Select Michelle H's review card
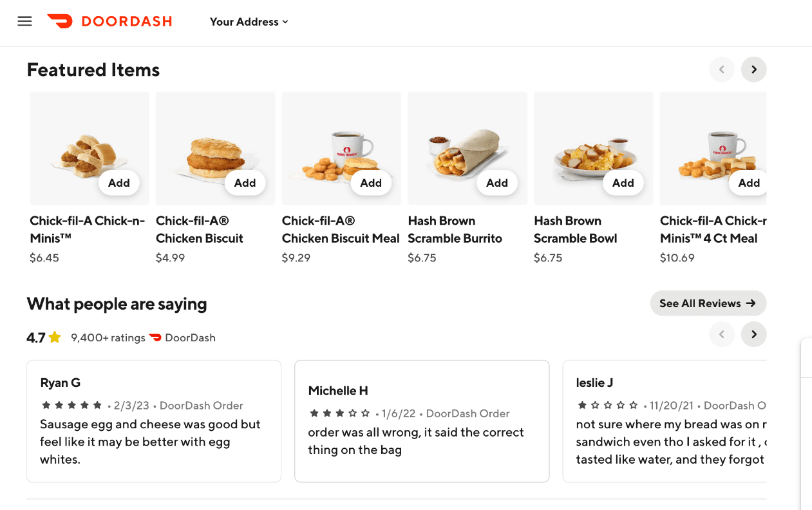The image size is (812, 510). click(x=421, y=420)
